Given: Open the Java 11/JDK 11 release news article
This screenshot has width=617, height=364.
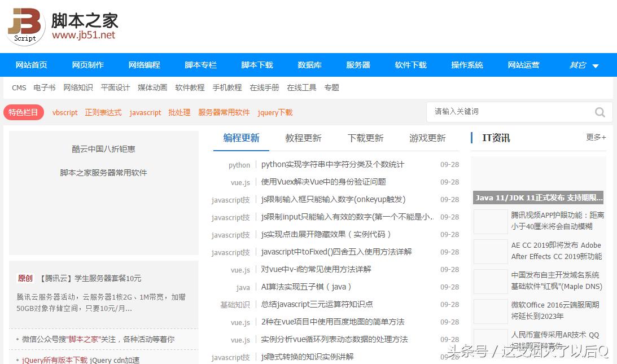Looking at the screenshot, I should coord(536,197).
